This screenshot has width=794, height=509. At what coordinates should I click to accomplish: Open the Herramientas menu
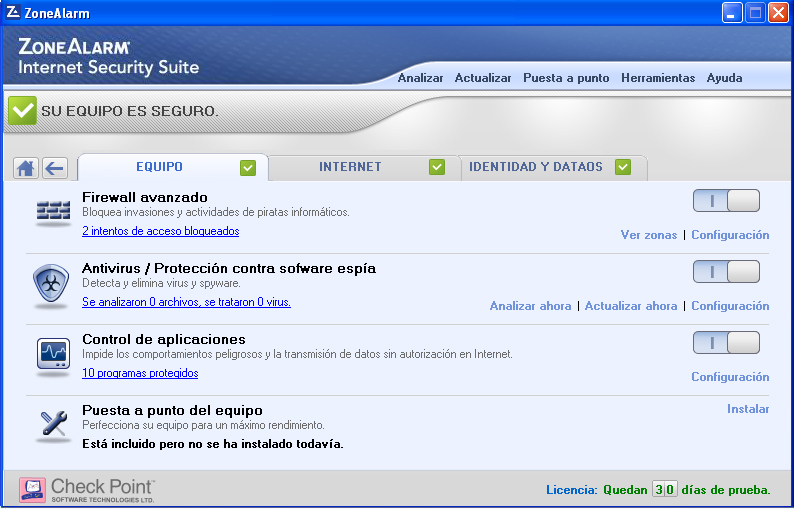pos(658,78)
